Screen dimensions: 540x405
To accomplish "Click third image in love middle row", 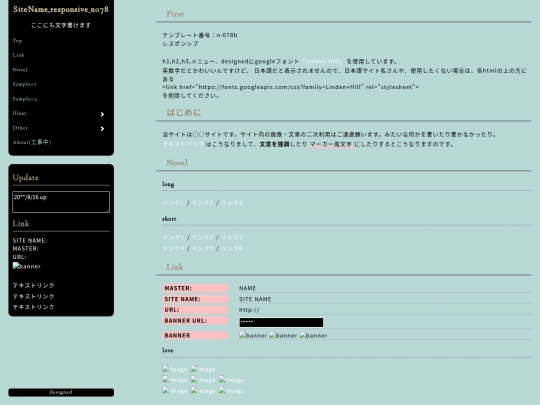I will point(231,380).
